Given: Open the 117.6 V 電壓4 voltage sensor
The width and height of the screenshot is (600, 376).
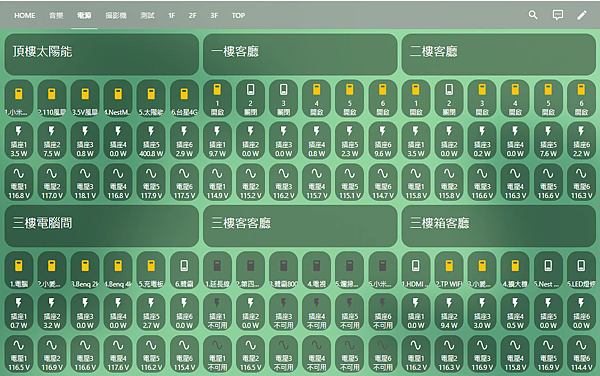Looking at the screenshot, I should 118,354.
